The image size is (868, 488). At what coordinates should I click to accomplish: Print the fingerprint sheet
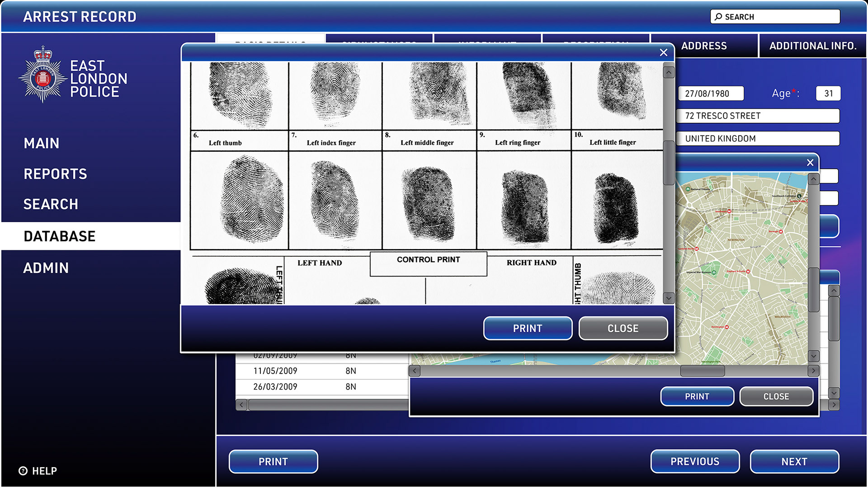tap(527, 328)
